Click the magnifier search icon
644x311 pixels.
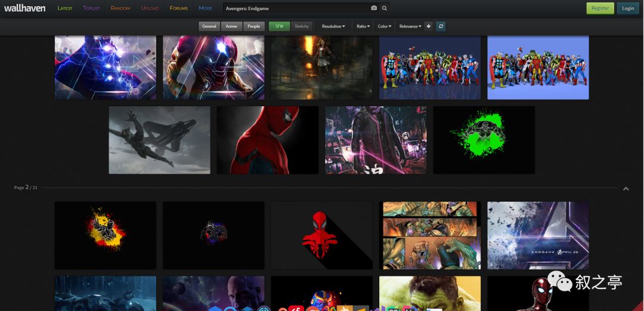click(x=385, y=8)
